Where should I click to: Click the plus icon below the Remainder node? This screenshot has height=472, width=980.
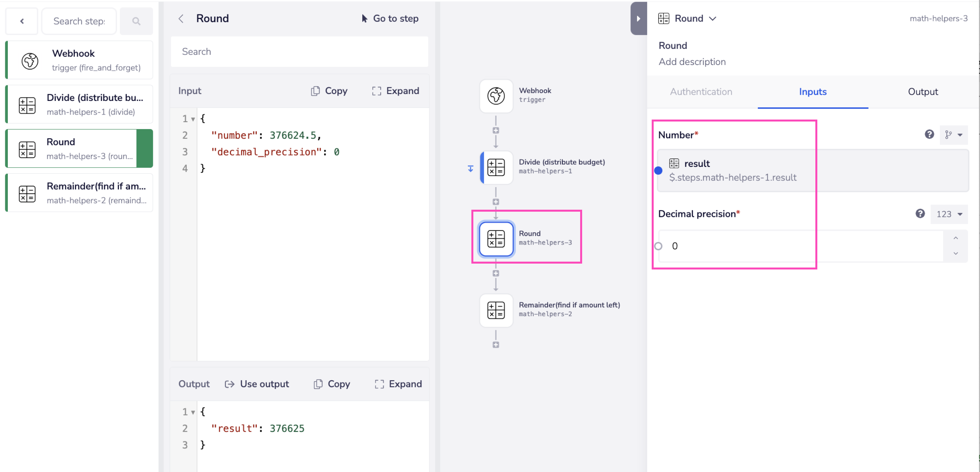[495, 345]
